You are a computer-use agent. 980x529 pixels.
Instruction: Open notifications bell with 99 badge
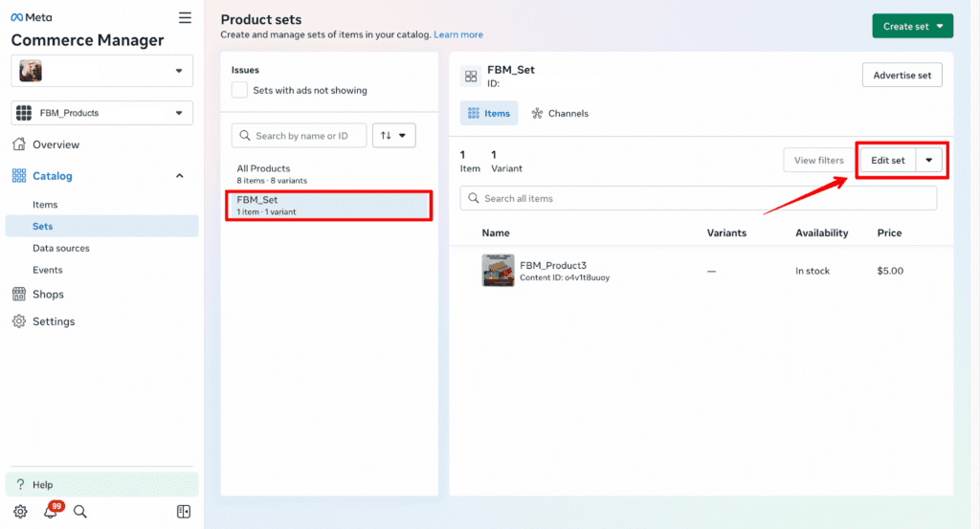(52, 511)
